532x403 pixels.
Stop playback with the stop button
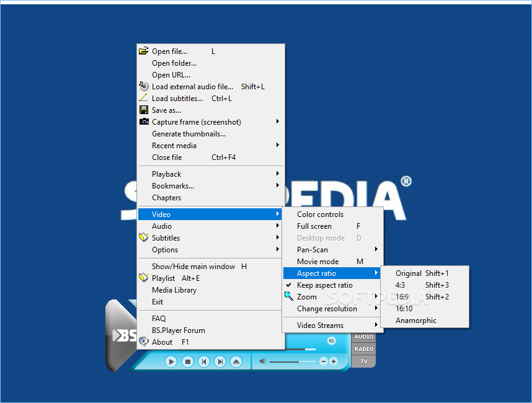pos(187,361)
